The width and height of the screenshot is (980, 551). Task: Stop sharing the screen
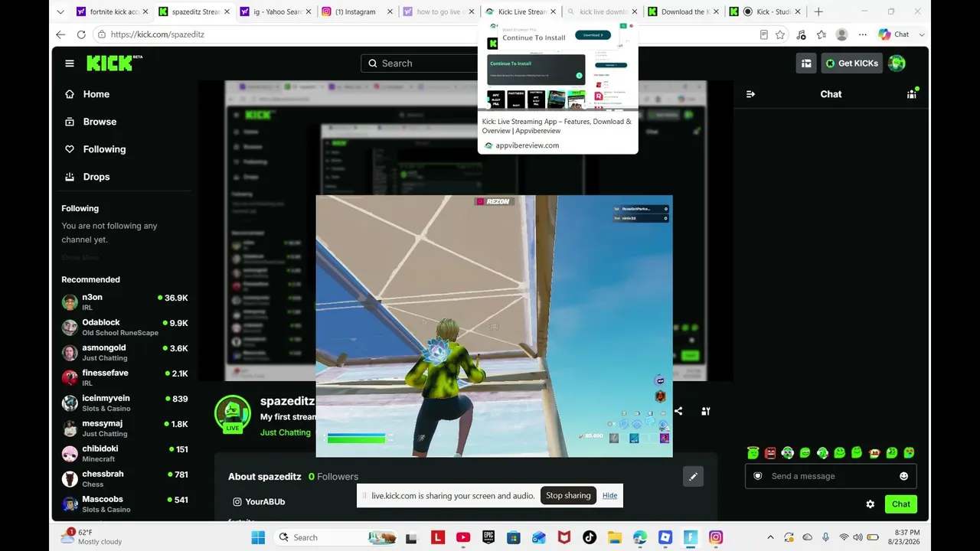568,495
